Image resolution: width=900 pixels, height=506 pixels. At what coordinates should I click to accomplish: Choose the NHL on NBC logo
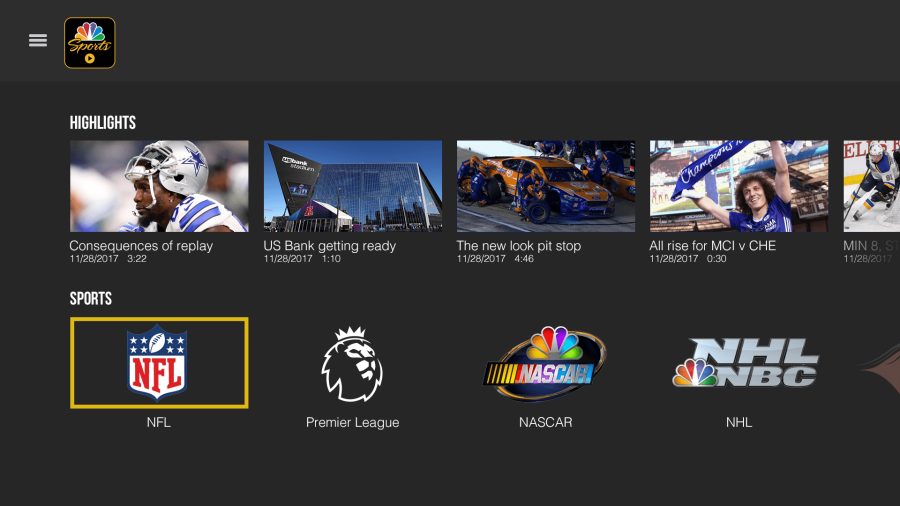pyautogui.click(x=746, y=362)
